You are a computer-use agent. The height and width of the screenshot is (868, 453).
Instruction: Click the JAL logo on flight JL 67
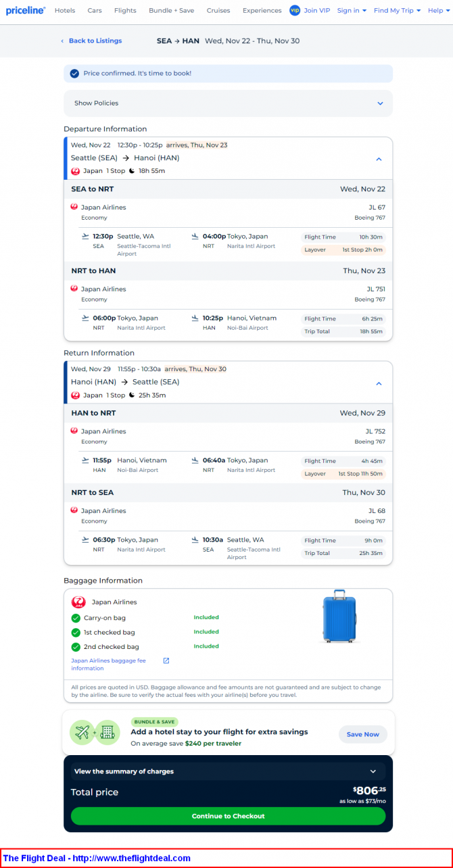tap(74, 207)
